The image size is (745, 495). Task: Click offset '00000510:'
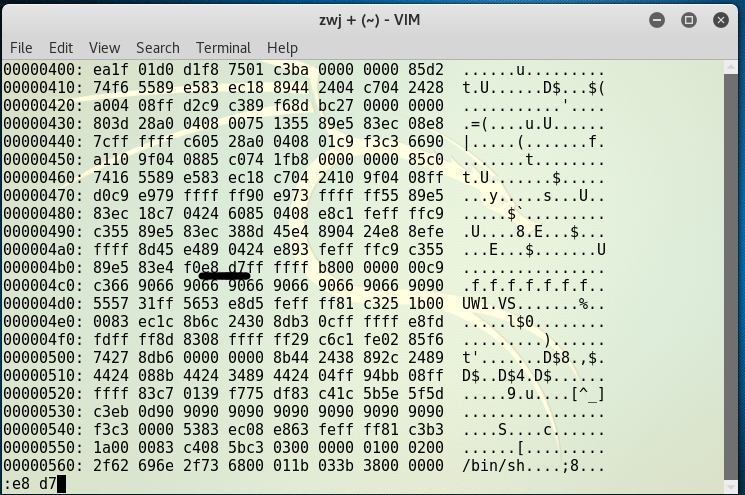(x=43, y=376)
